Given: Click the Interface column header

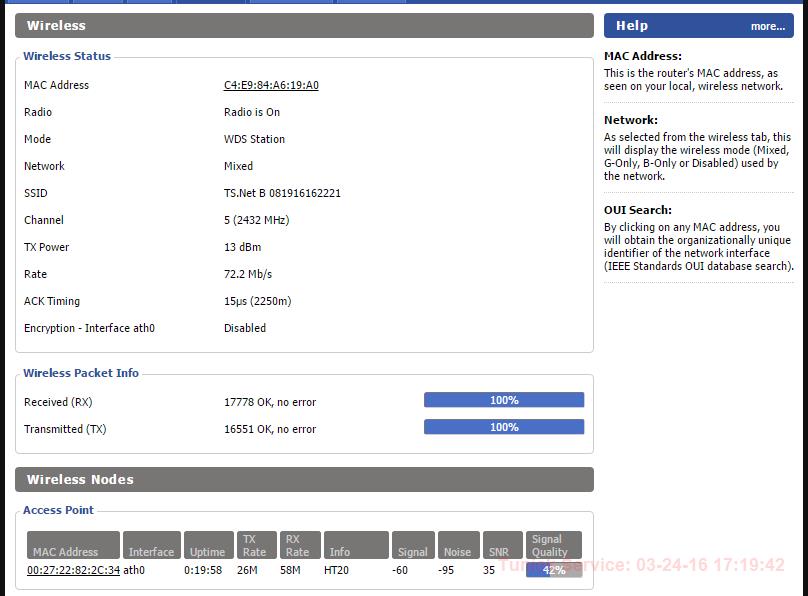Looking at the screenshot, I should click(x=152, y=545).
